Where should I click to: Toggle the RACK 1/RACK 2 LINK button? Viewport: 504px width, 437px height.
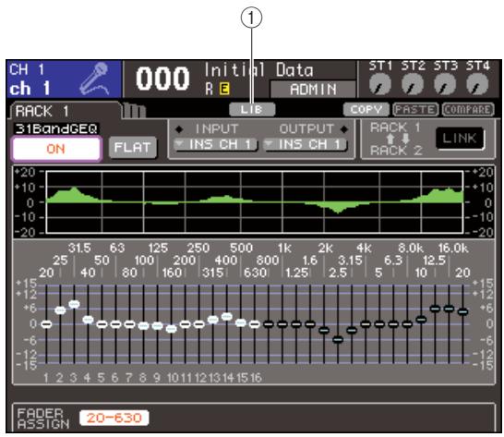460,139
